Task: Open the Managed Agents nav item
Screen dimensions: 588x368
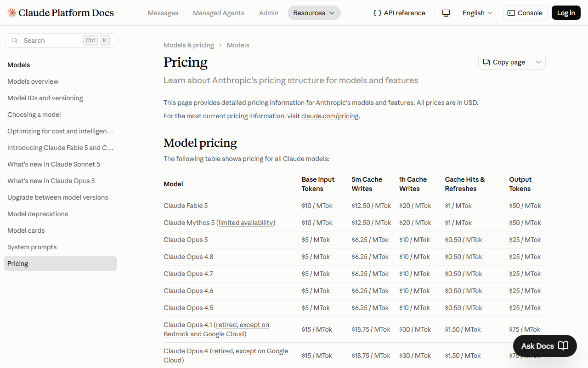Action: (219, 13)
